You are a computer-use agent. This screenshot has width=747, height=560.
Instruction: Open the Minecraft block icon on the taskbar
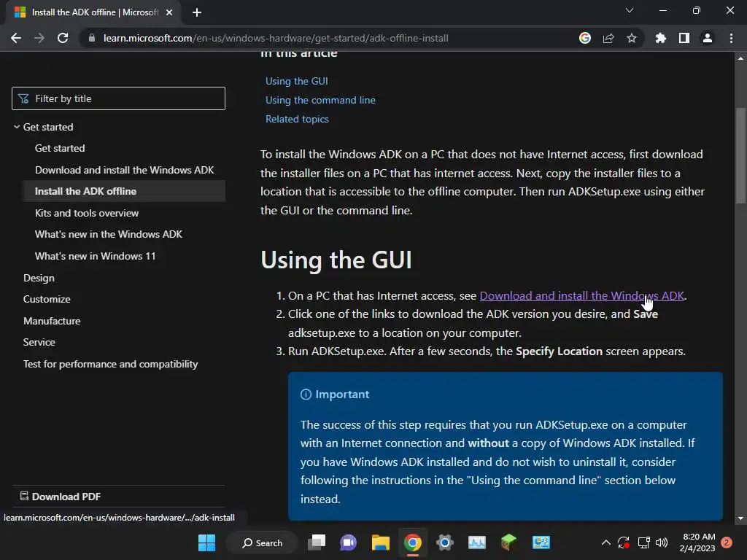[508, 542]
